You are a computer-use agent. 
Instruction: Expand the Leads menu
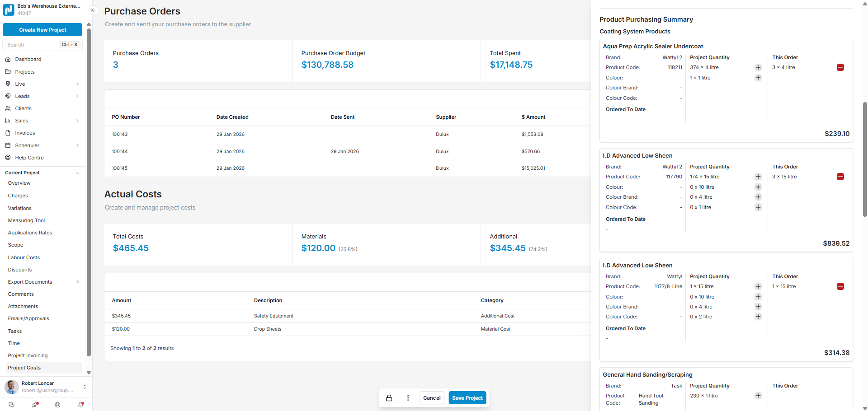pos(77,96)
